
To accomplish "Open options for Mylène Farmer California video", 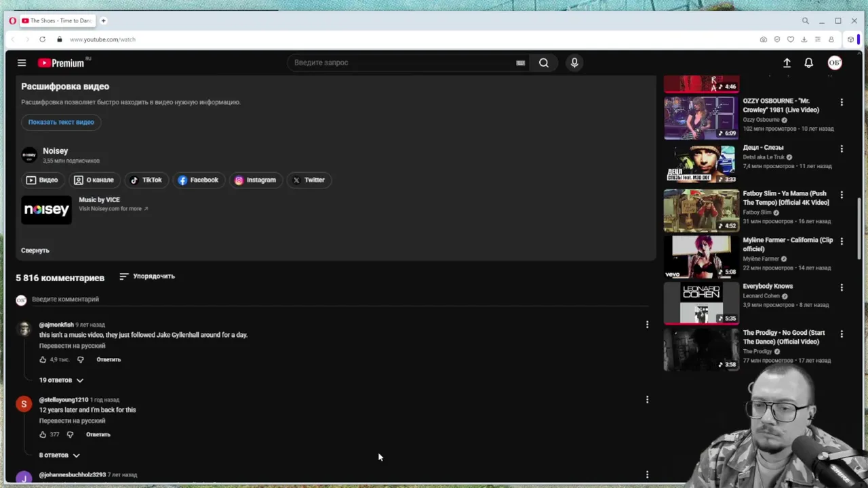I will point(842,241).
